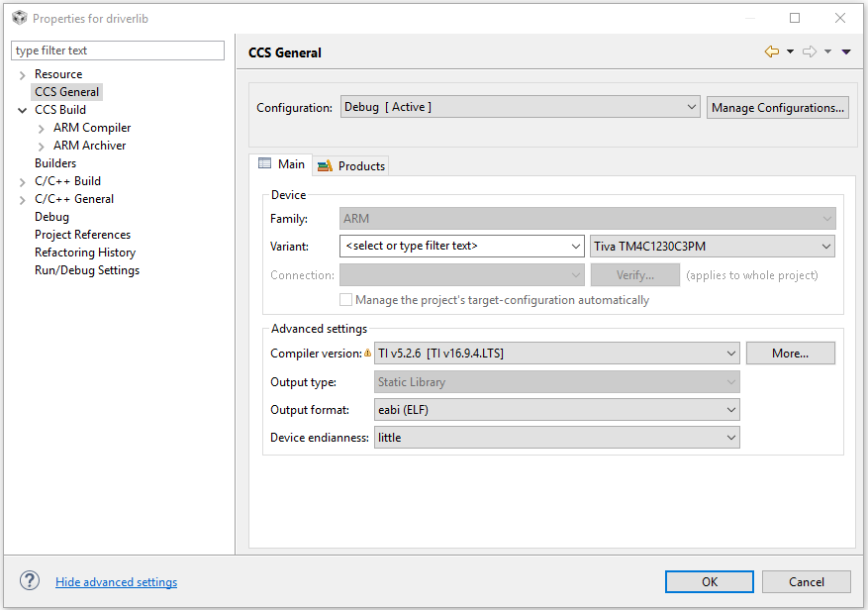Image resolution: width=868 pixels, height=610 pixels.
Task: Open back history dropdown arrow
Action: (790, 52)
